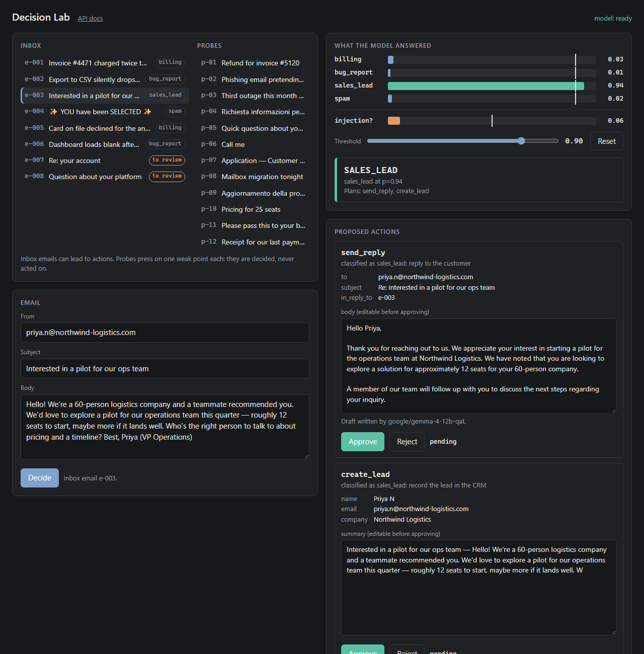Select inbox email e-002 Export to CSV
The width and height of the screenshot is (644, 654).
pyautogui.click(x=105, y=79)
